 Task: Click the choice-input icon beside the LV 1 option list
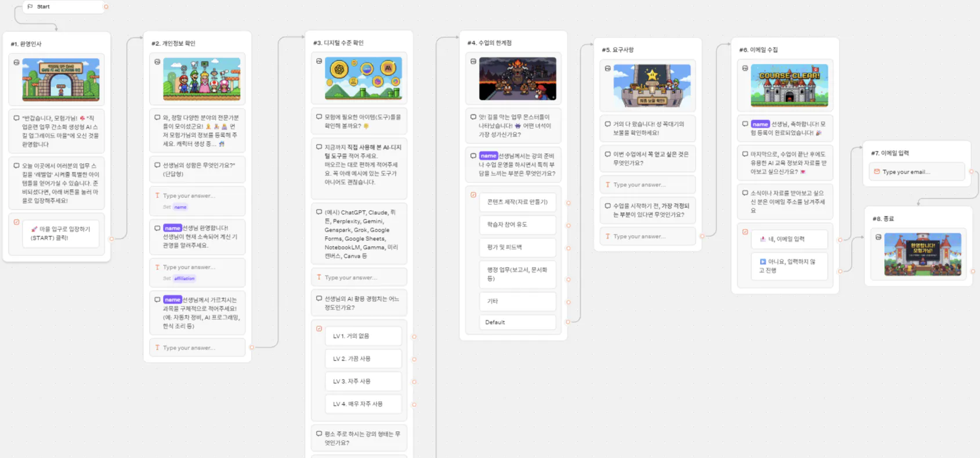(x=319, y=329)
